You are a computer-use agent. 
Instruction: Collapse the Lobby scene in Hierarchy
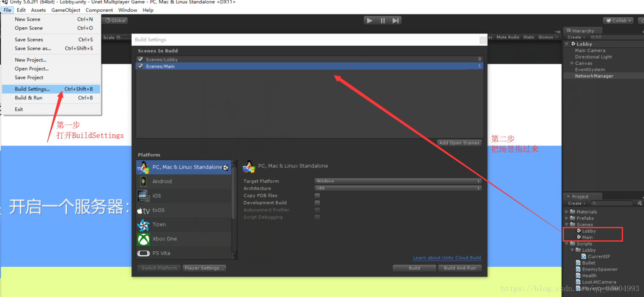tap(567, 44)
